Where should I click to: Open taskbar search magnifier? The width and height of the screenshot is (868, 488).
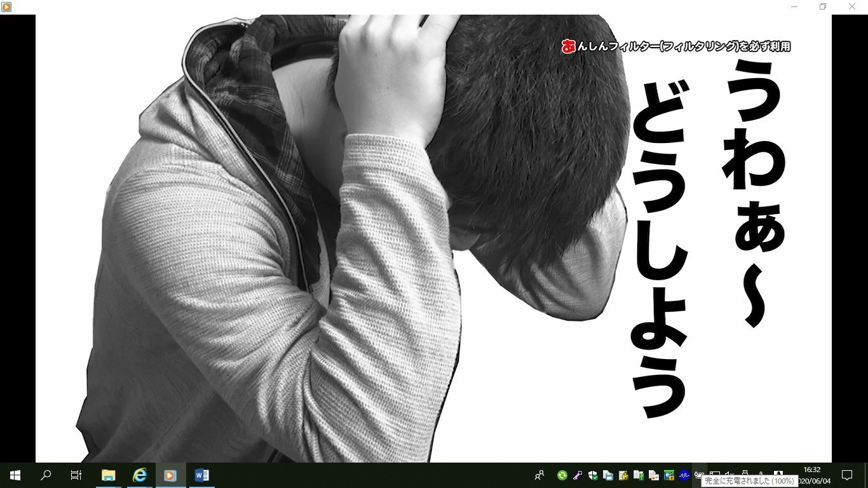[x=46, y=475]
